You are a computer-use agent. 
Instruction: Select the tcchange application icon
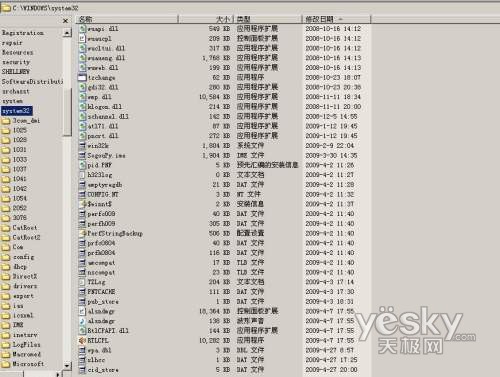[x=82, y=78]
